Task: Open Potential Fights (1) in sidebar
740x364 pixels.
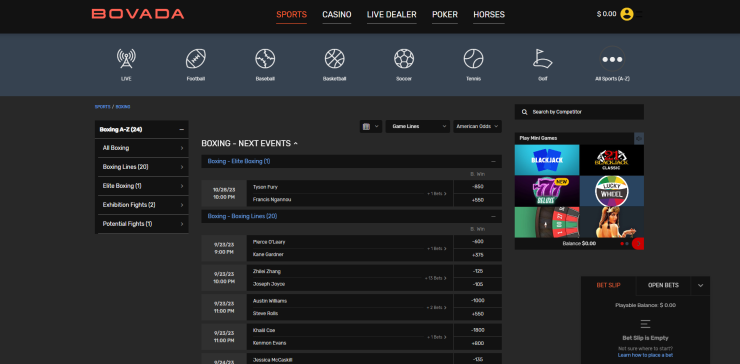Action: [x=142, y=224]
